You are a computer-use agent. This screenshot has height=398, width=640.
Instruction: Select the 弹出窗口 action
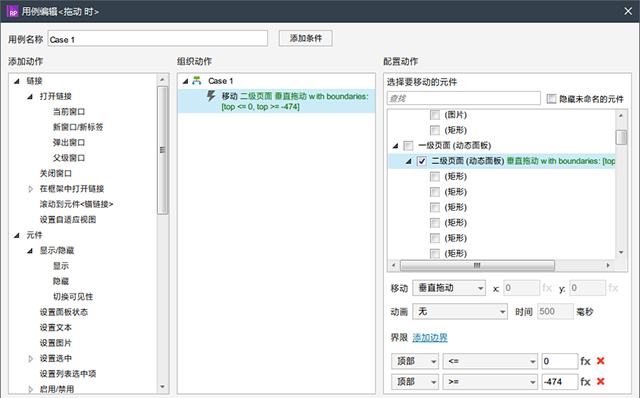point(69,142)
